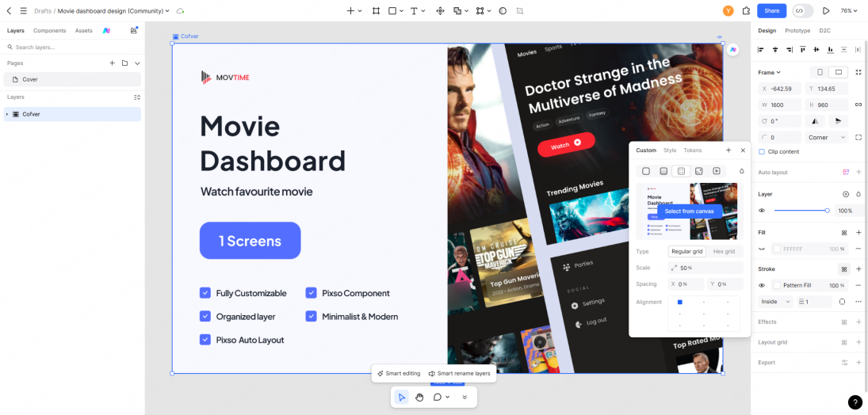Image resolution: width=868 pixels, height=415 pixels.
Task: Click Select from canvas button
Action: 690,211
